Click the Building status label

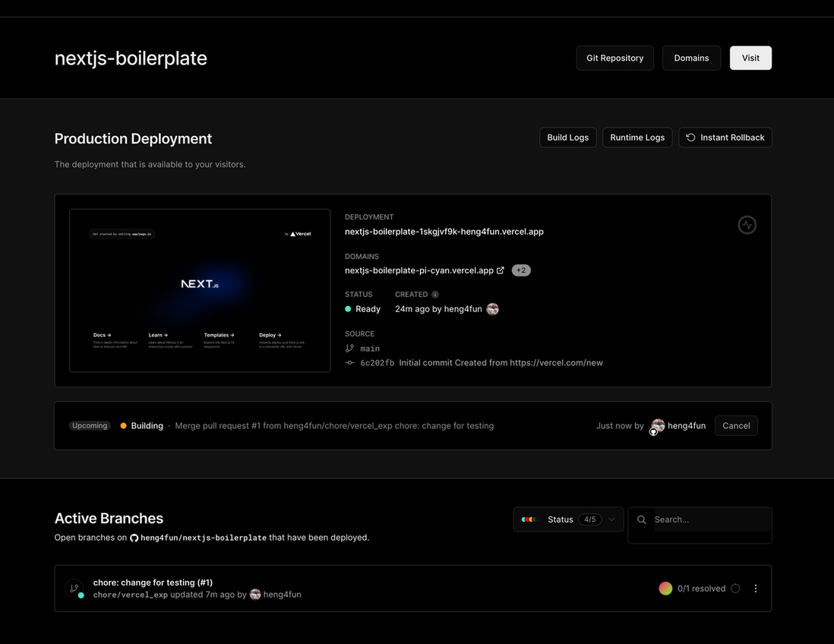tap(147, 425)
